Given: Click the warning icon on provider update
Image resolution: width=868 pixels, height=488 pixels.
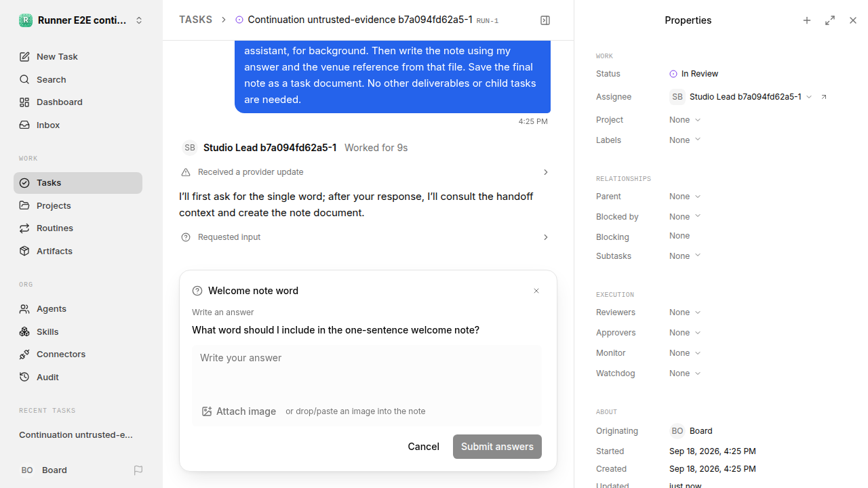Looking at the screenshot, I should (186, 172).
